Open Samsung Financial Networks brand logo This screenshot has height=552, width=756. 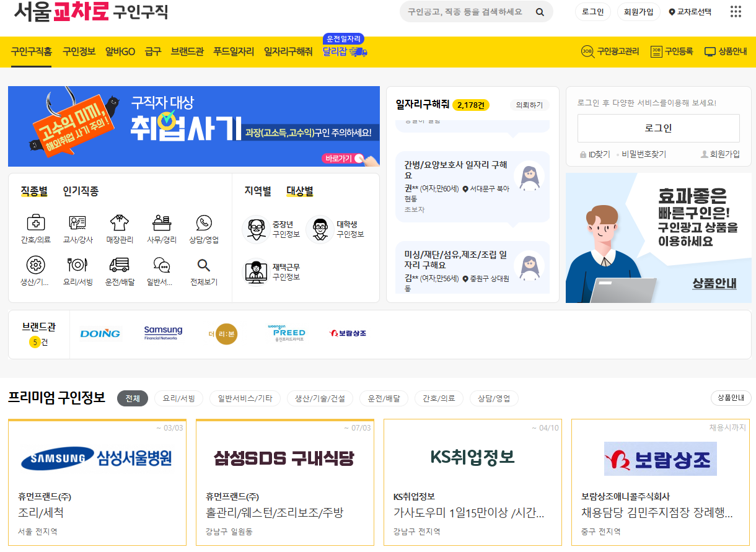(x=163, y=333)
